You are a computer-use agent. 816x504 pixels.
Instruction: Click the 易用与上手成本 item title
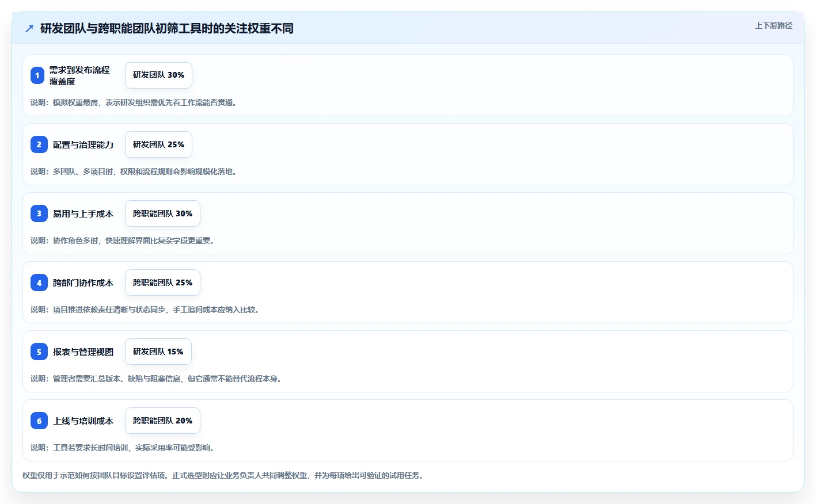tap(84, 213)
